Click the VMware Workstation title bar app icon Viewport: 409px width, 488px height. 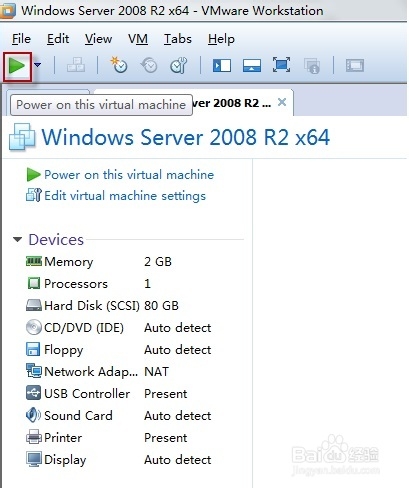7,10
